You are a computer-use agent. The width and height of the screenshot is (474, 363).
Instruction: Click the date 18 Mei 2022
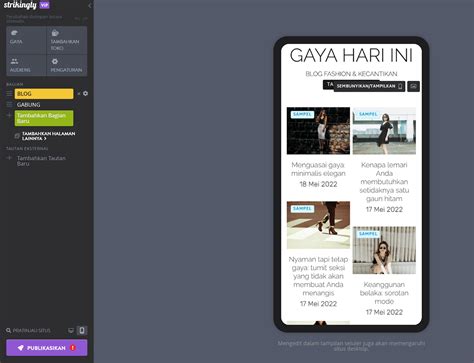pyautogui.click(x=318, y=184)
